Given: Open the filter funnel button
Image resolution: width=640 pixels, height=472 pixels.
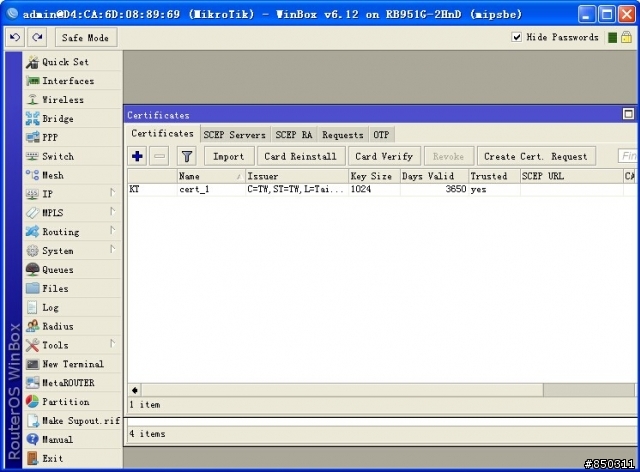Looking at the screenshot, I should 187,156.
